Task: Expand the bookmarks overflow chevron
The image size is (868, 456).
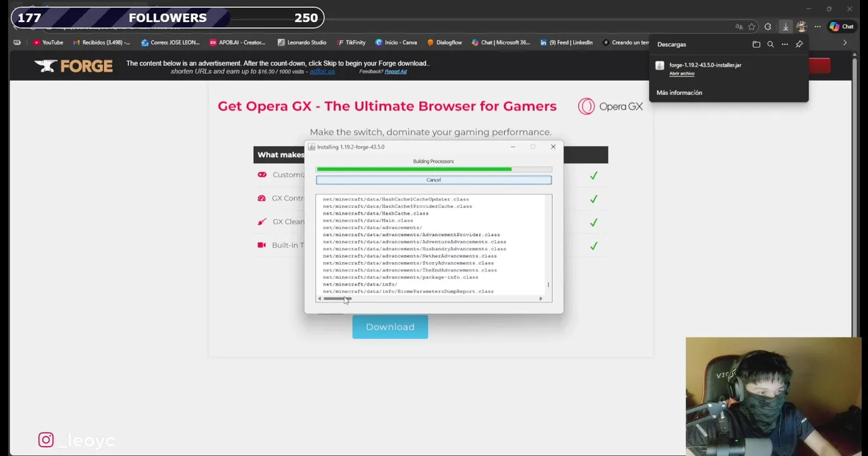Action: coord(845,43)
